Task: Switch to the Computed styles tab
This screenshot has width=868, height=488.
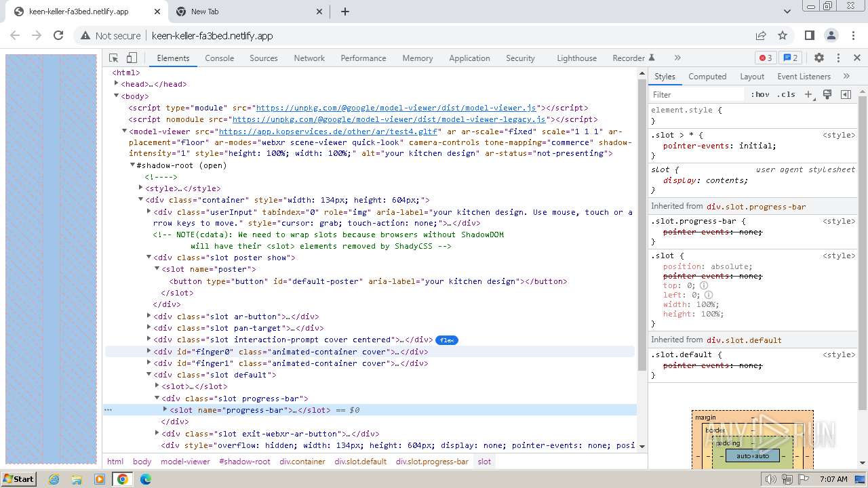Action: click(707, 77)
